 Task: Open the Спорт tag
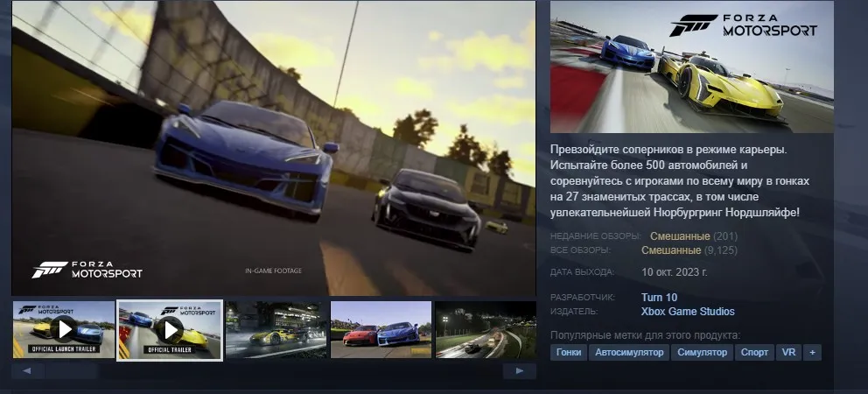754,353
